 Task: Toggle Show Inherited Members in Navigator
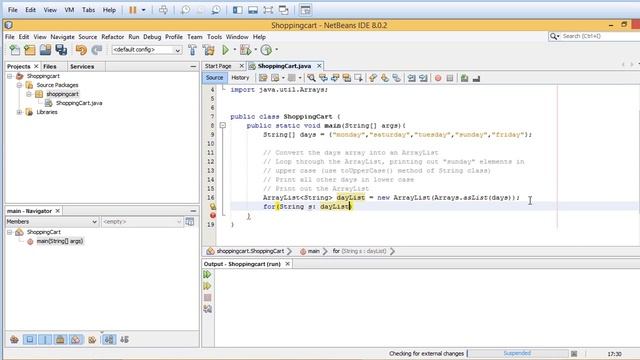pos(14,339)
